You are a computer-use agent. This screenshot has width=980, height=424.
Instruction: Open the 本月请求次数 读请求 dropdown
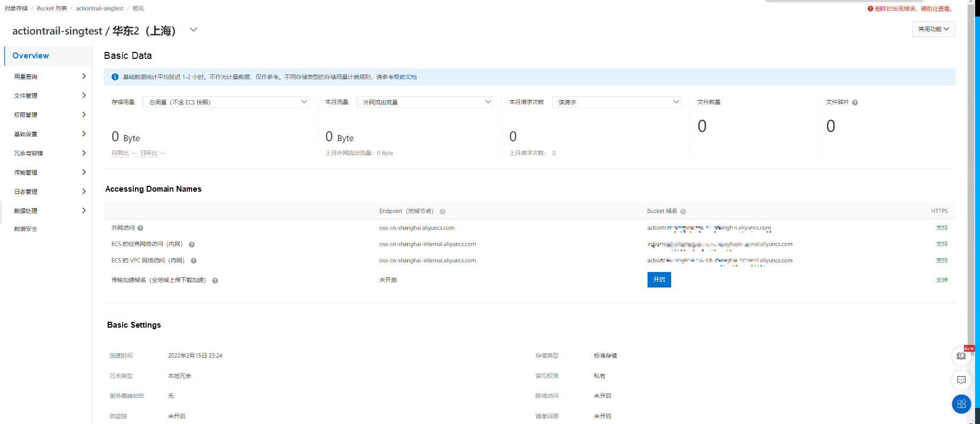pos(617,102)
